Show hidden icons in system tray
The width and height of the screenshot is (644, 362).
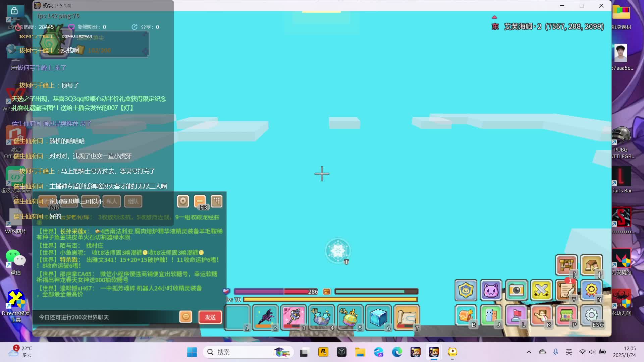(529, 352)
